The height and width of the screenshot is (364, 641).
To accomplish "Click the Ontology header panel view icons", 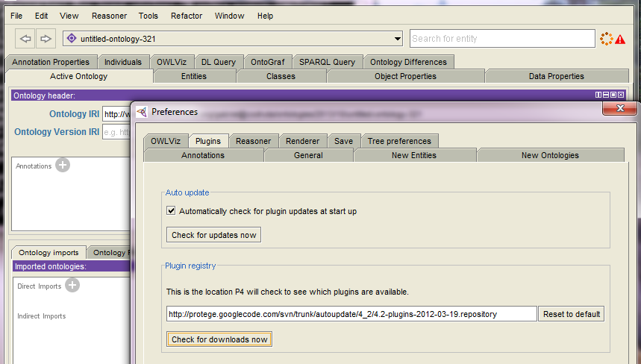I will click(x=611, y=95).
